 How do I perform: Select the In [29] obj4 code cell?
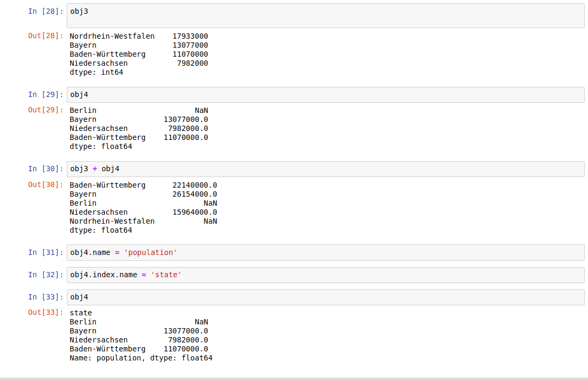pyautogui.click(x=325, y=94)
